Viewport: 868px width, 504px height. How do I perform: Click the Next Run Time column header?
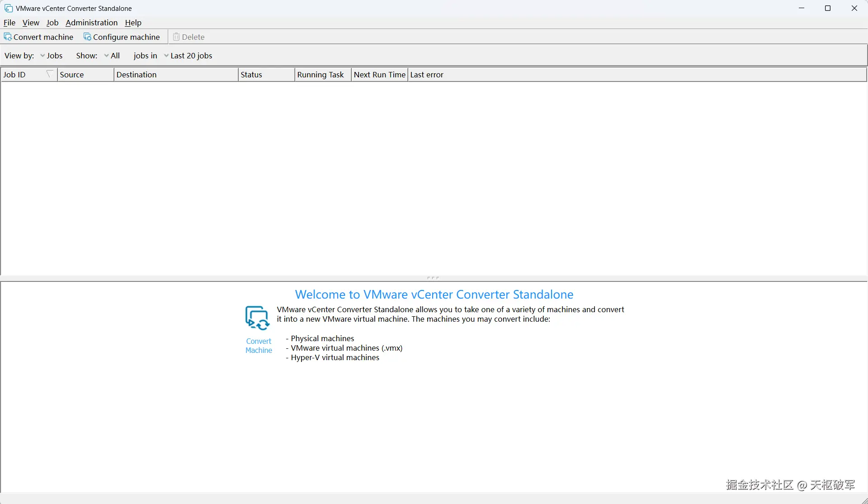click(x=379, y=75)
